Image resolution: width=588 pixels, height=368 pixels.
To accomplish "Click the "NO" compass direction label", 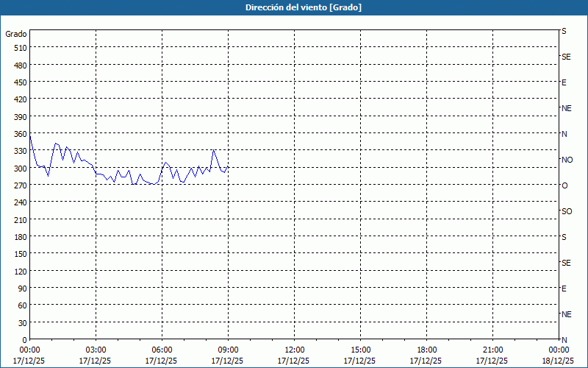I will click(567, 160).
